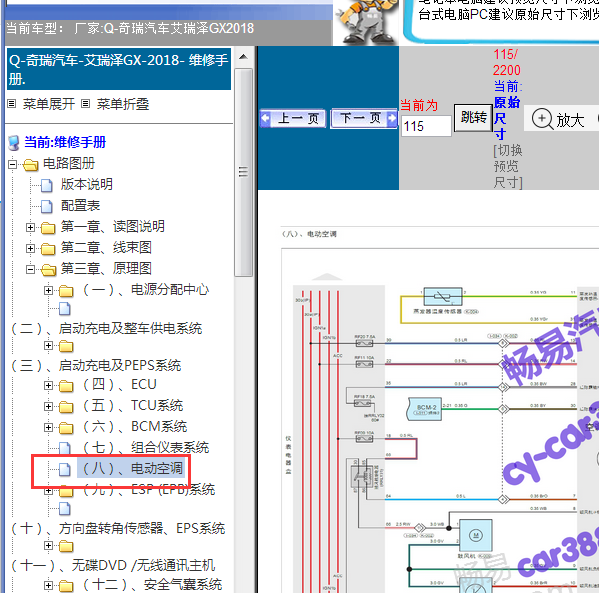Click open-folder icon of 第三章、原理图
599x593 pixels.
pos(49,270)
